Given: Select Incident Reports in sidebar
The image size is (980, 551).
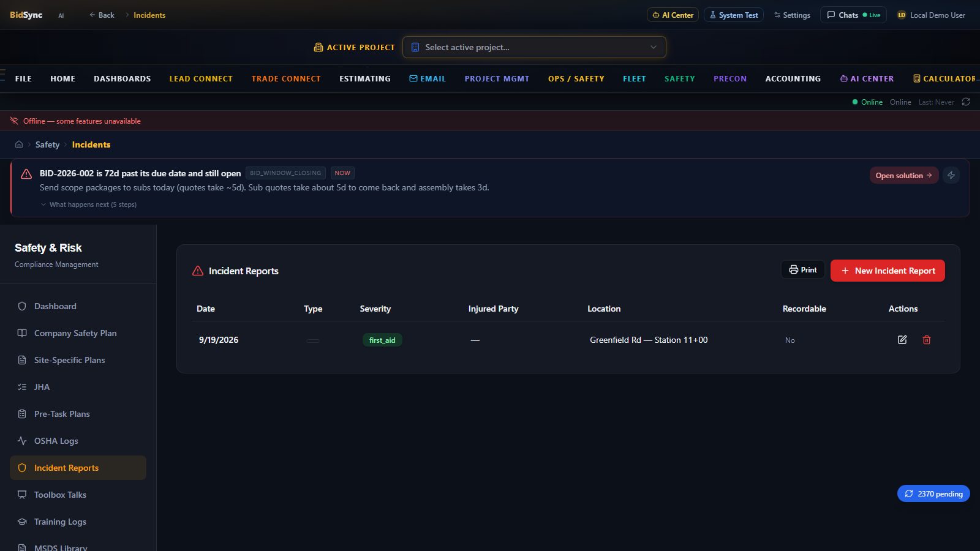Looking at the screenshot, I should click(78, 468).
